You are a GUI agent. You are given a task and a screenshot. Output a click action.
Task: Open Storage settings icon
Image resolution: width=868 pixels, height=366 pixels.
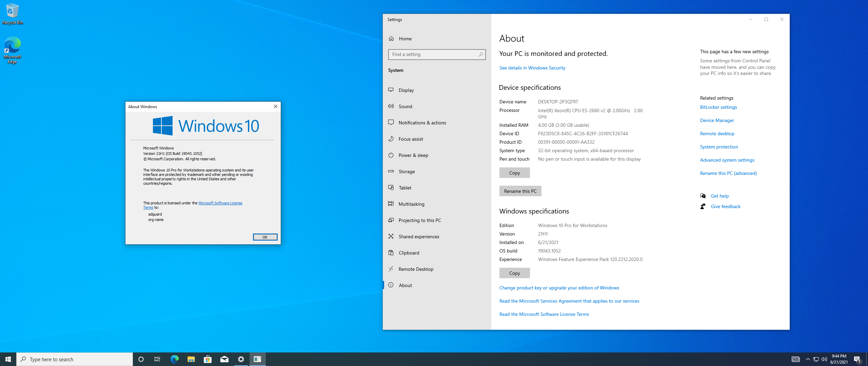coord(391,171)
